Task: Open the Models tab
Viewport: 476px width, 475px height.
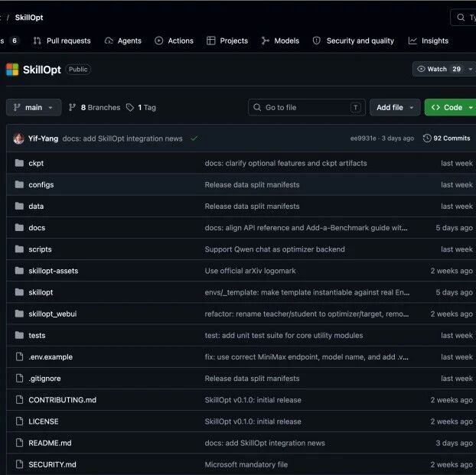Action: [280, 41]
